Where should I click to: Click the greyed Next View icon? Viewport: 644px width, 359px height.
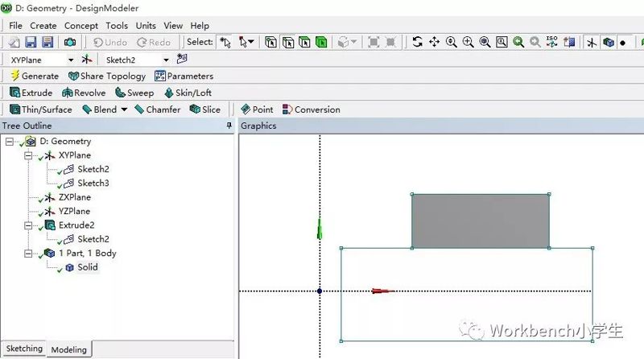[535, 42]
